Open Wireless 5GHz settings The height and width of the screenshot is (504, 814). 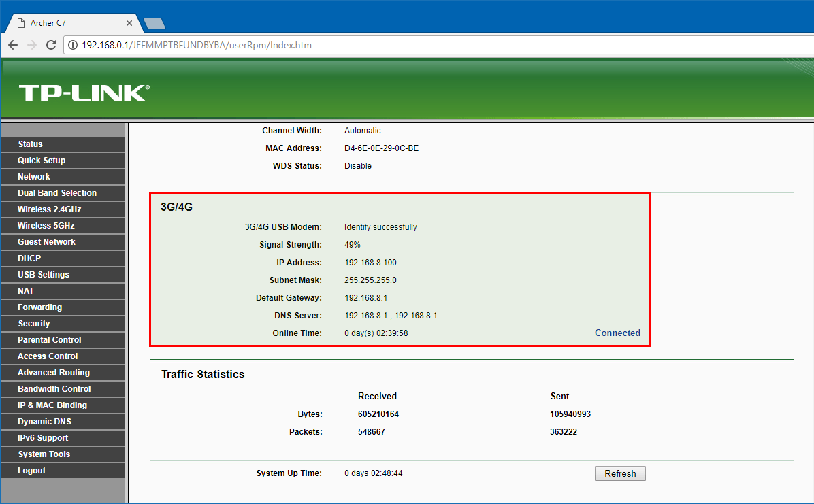pyautogui.click(x=63, y=226)
